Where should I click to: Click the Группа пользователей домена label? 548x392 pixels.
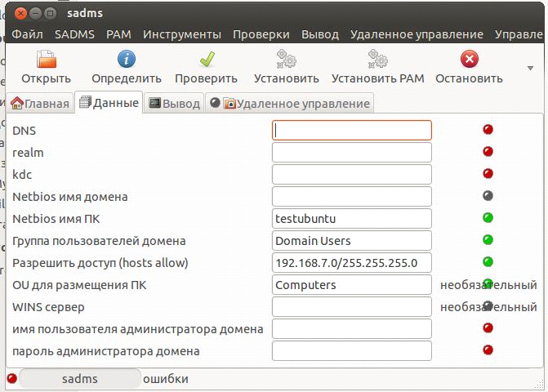point(99,241)
